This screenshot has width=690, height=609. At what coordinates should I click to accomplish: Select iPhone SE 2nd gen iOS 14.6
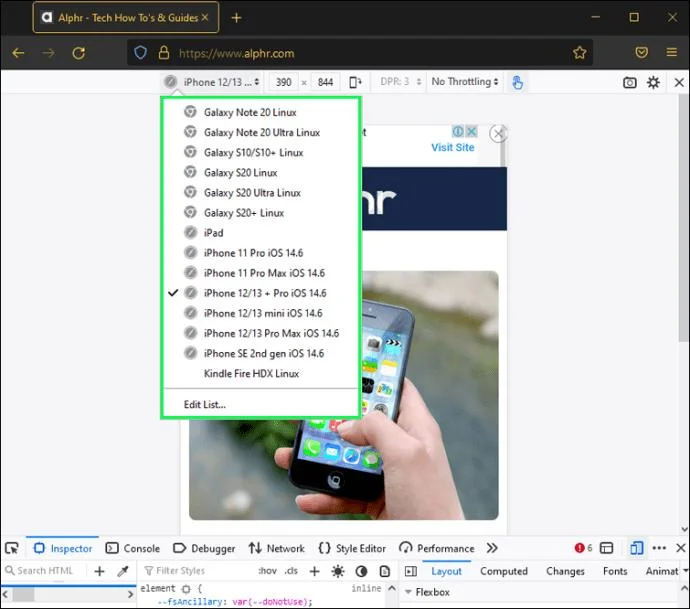260,353
